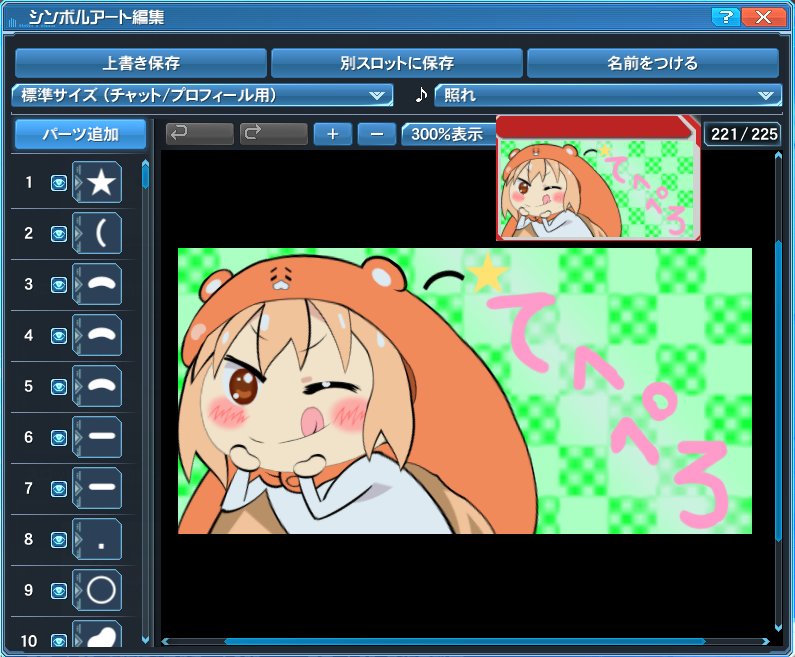Click the layer list scrollbar thumb
The height and width of the screenshot is (657, 795).
click(146, 176)
